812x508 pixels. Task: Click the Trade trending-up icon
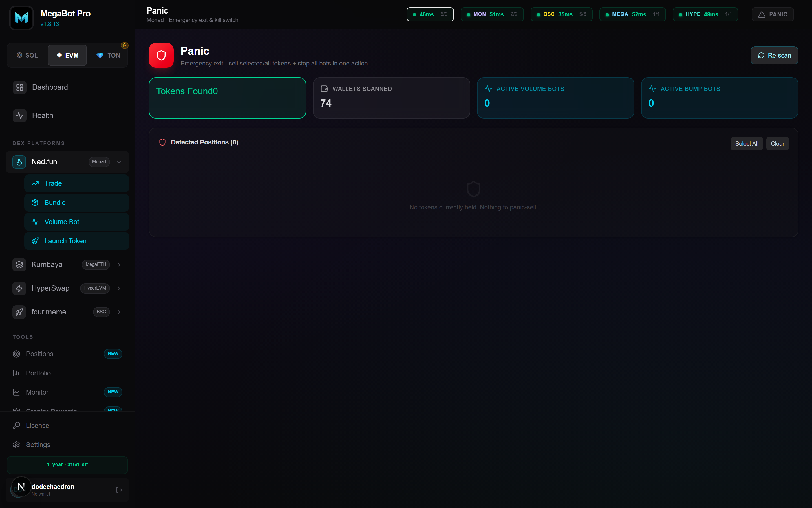[35, 183]
